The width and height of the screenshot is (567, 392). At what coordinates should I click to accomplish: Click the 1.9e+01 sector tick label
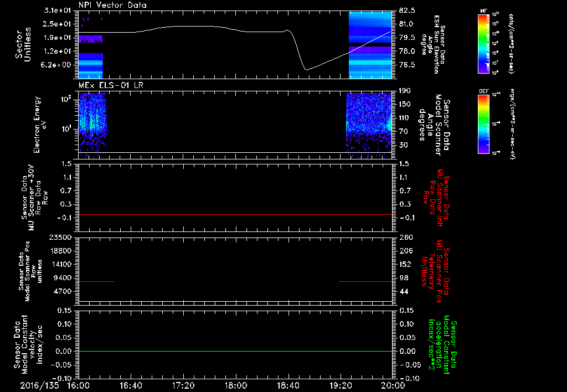(57, 38)
